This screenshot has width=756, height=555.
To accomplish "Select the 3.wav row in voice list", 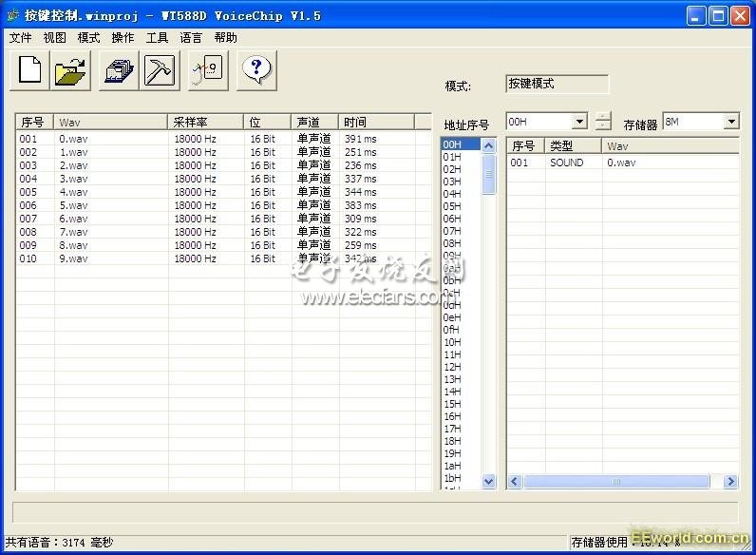I will click(x=74, y=179).
